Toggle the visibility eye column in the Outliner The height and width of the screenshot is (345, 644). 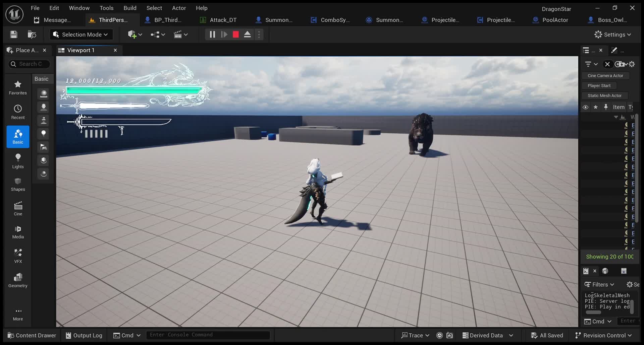point(586,107)
